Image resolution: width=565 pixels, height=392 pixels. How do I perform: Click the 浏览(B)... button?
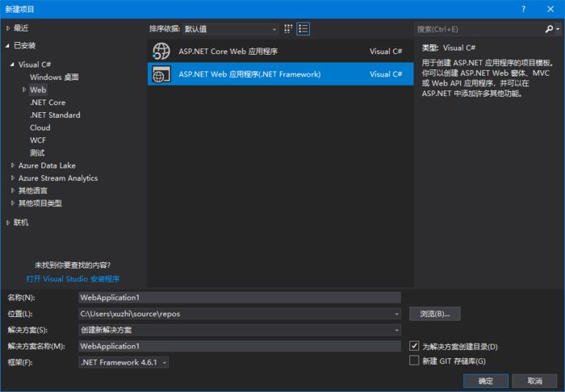click(x=434, y=314)
